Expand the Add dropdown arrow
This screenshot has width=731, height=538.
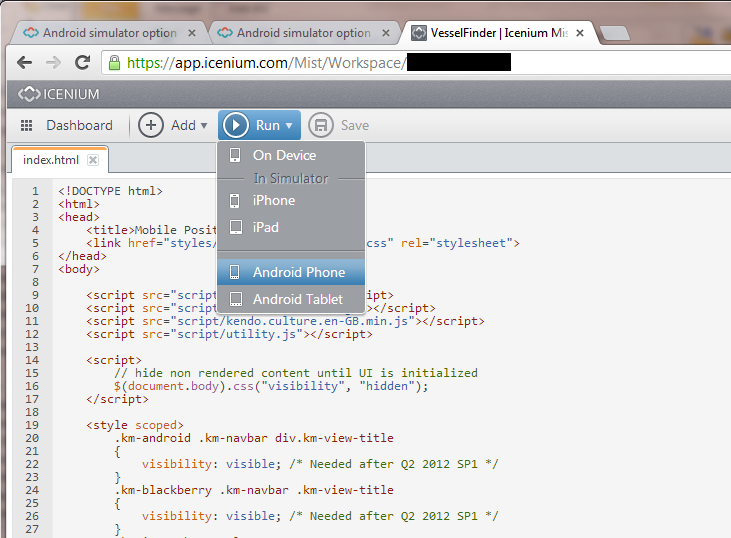[204, 125]
